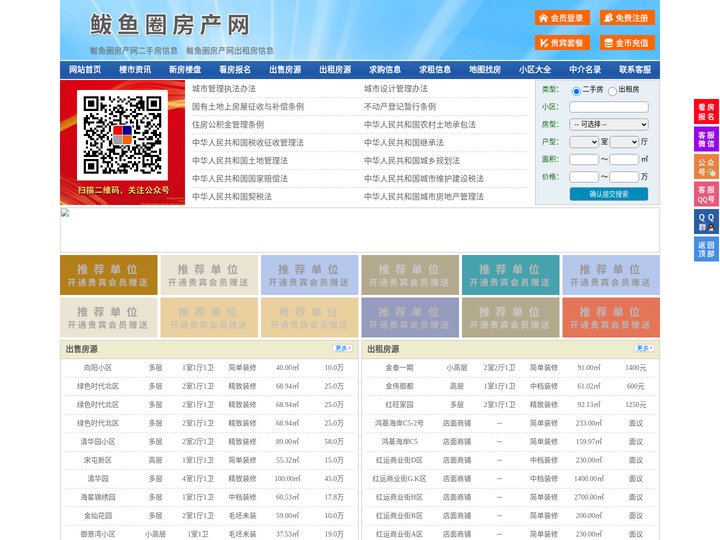Open 中介名录 navigation item
Screen dimensions: 720x540
point(585,70)
